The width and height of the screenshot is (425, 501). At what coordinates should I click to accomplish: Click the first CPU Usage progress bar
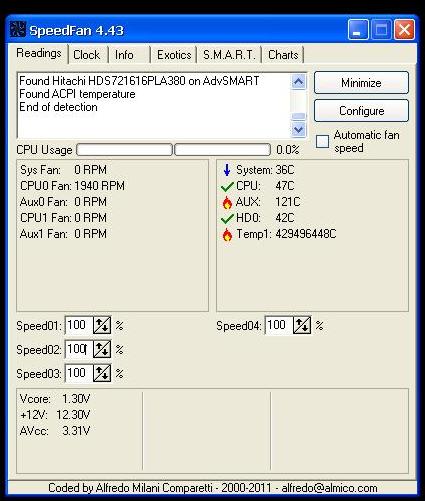pyautogui.click(x=124, y=150)
